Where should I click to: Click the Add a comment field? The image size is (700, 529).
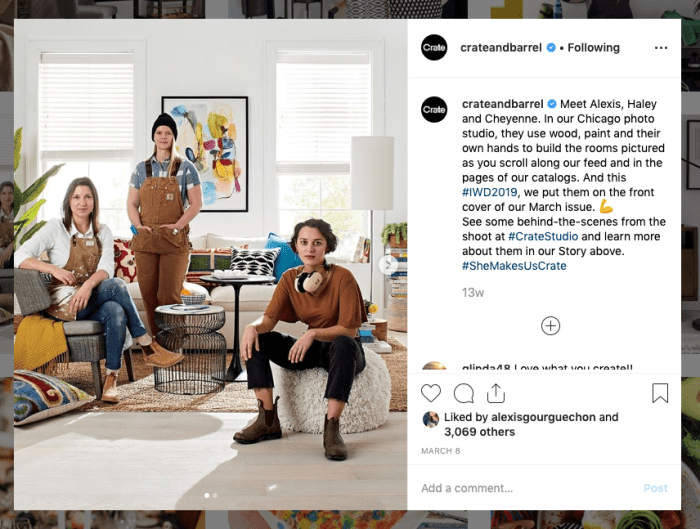pyautogui.click(x=527, y=488)
